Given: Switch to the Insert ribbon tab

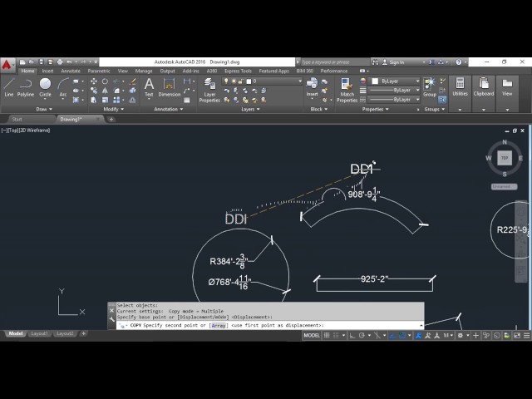Looking at the screenshot, I should click(x=47, y=71).
